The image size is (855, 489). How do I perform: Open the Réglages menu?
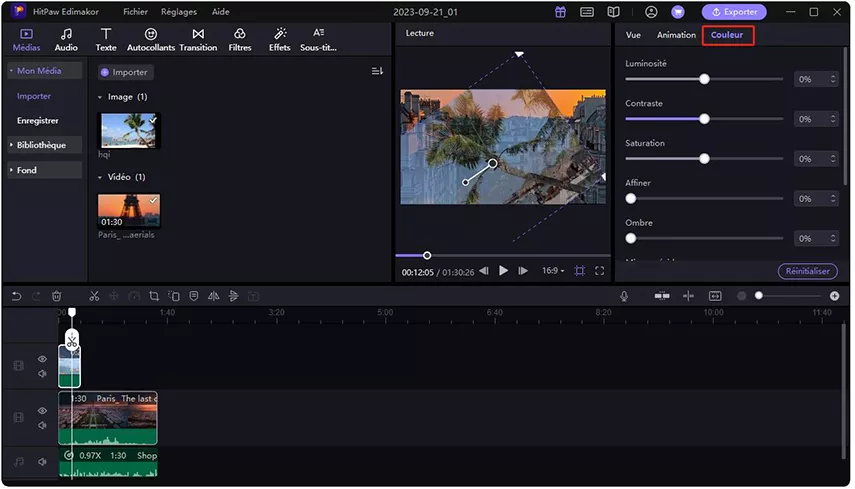click(179, 12)
